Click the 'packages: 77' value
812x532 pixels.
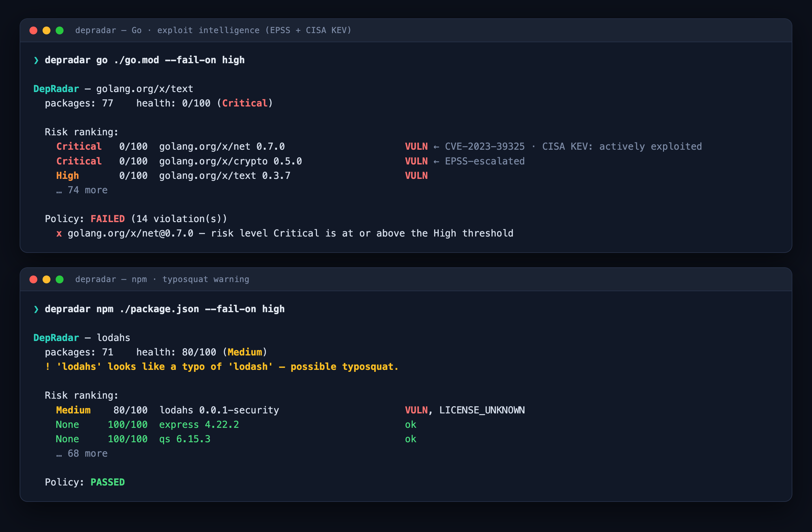[x=79, y=104]
